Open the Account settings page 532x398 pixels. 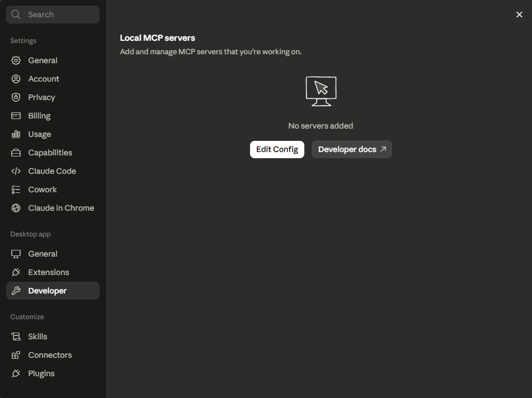pyautogui.click(x=53, y=79)
